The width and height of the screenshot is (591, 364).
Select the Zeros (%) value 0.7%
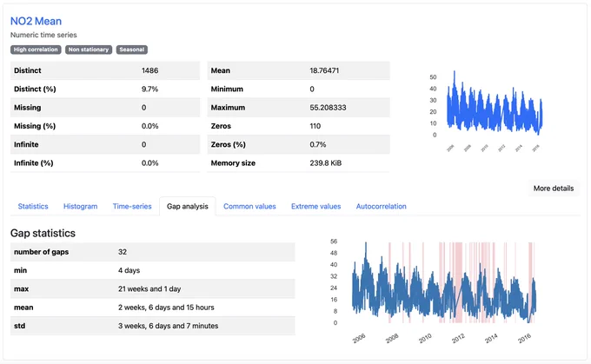(x=318, y=144)
